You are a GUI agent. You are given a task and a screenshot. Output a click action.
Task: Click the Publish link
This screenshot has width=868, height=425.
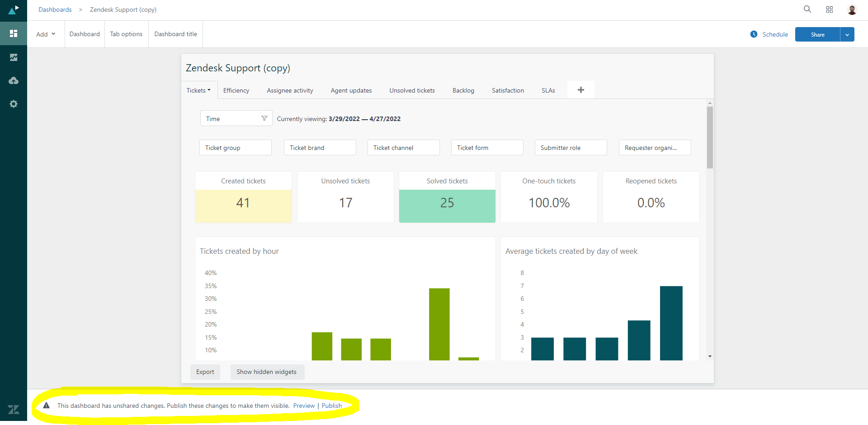click(332, 406)
